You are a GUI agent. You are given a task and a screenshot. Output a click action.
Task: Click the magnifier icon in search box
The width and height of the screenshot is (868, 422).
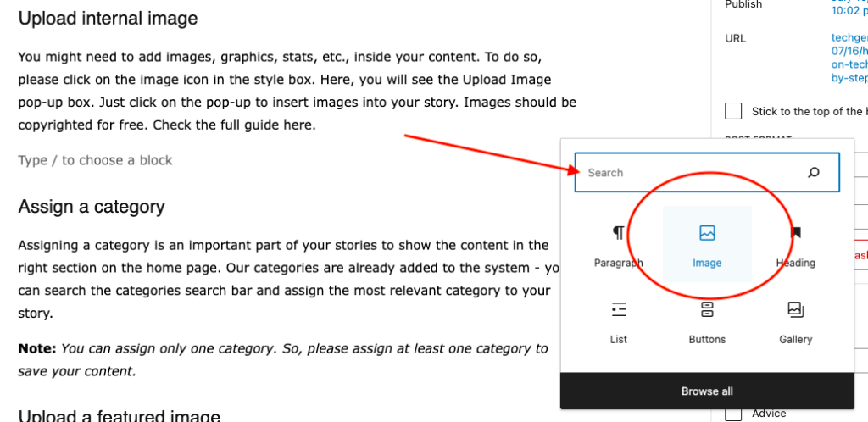coord(813,173)
